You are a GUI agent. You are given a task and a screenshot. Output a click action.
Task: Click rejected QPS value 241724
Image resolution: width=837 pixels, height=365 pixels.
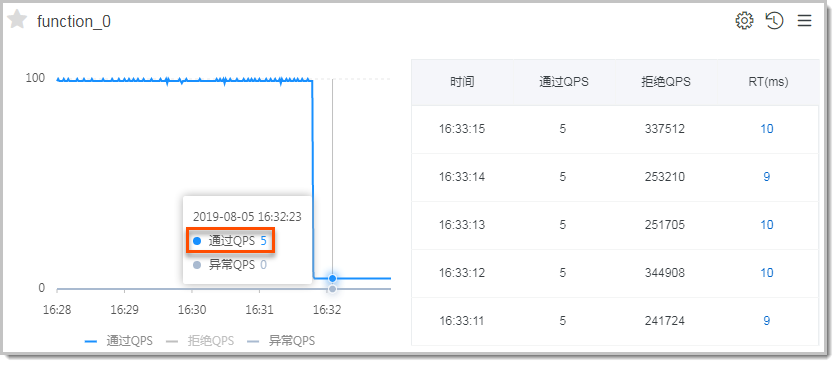[x=665, y=321]
